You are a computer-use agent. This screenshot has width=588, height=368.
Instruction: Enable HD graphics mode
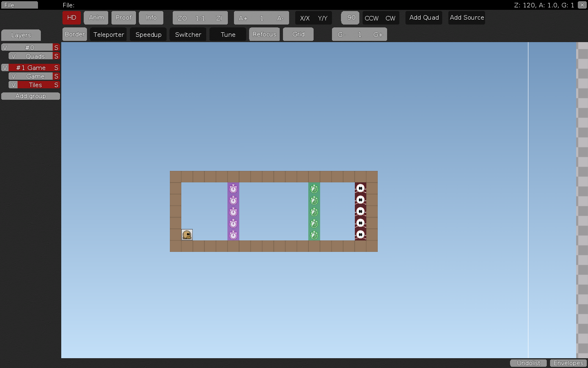coord(71,18)
